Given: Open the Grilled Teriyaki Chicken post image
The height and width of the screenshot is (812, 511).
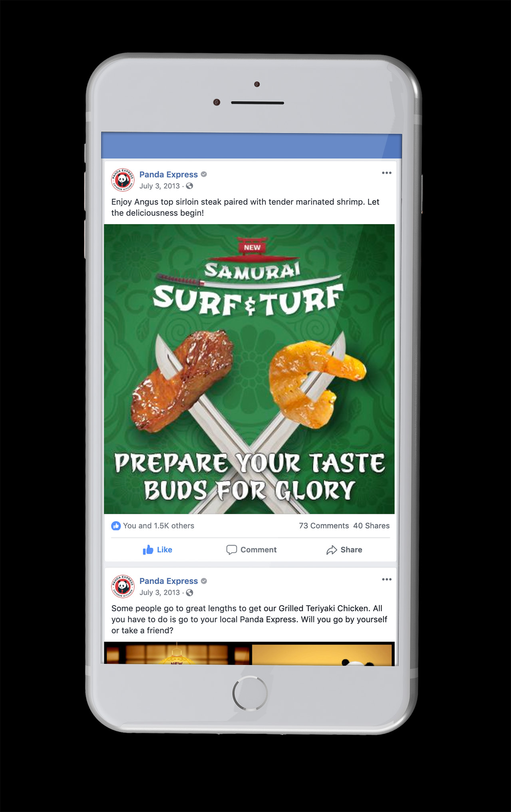Looking at the screenshot, I should (249, 653).
